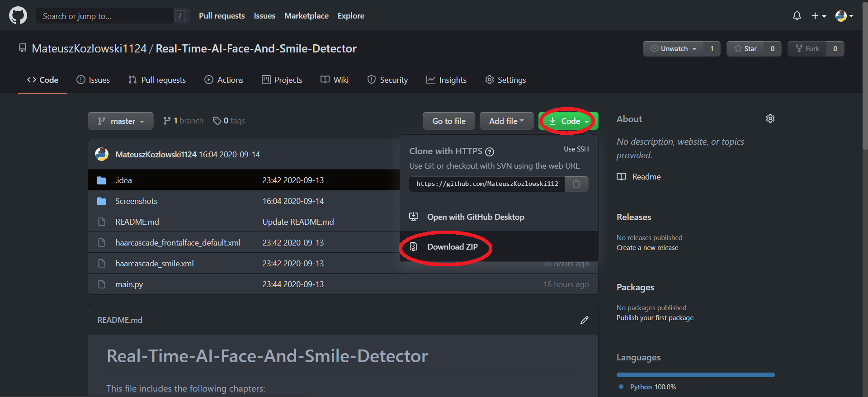Viewport: 868px width, 397px height.
Task: Click the help icon beside Clone with HTTPS
Action: (x=489, y=151)
